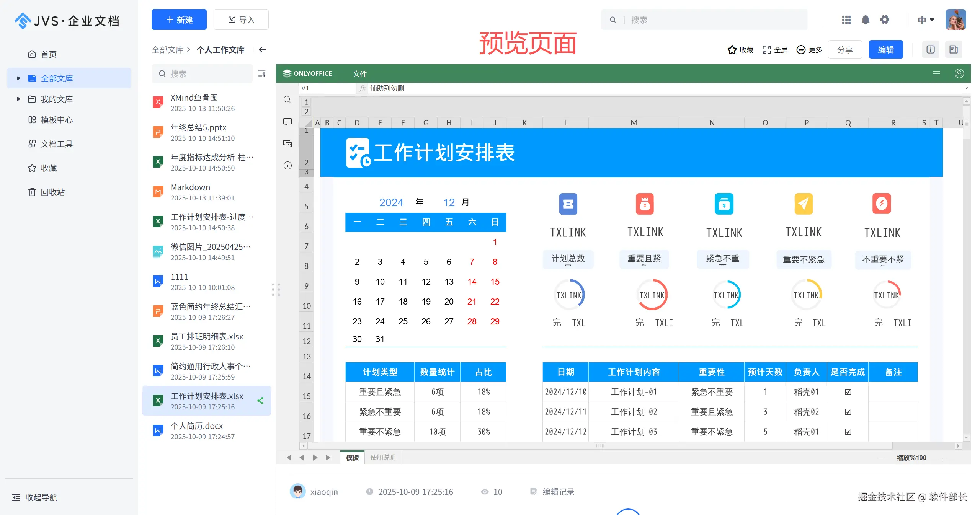Click the file list sort icon
Viewport: 980px width, 515px height.
(262, 73)
